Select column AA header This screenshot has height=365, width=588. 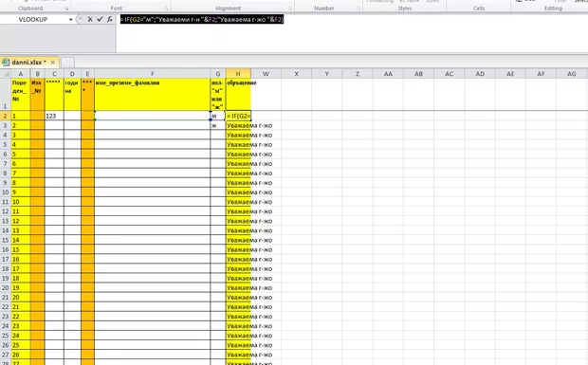point(388,74)
